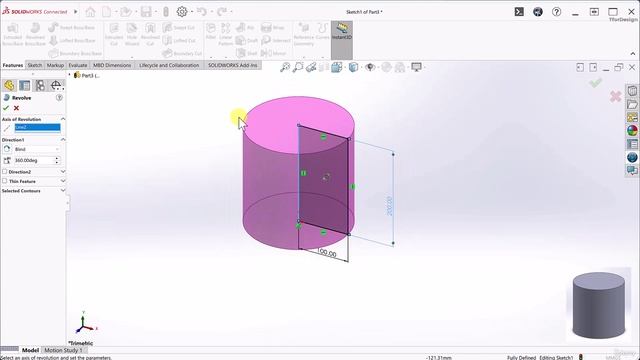Open the PropertyManager tab
640x360 pixels.
pyautogui.click(x=24, y=85)
